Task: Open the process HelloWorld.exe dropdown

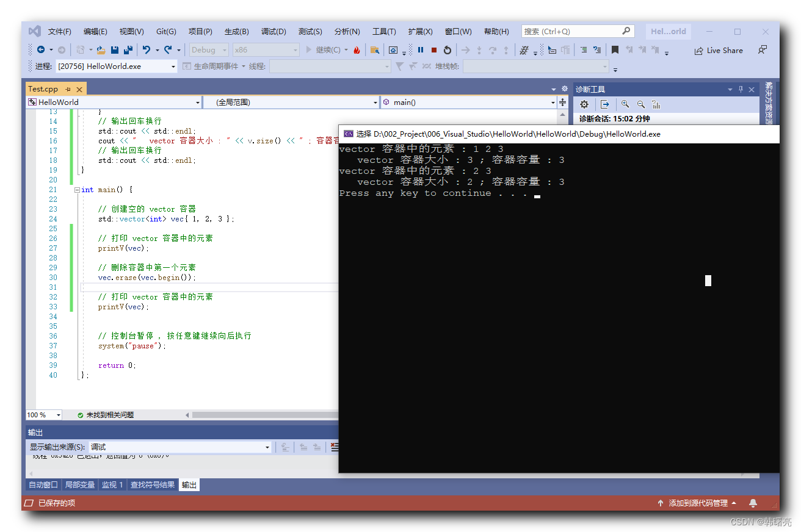Action: click(117, 66)
